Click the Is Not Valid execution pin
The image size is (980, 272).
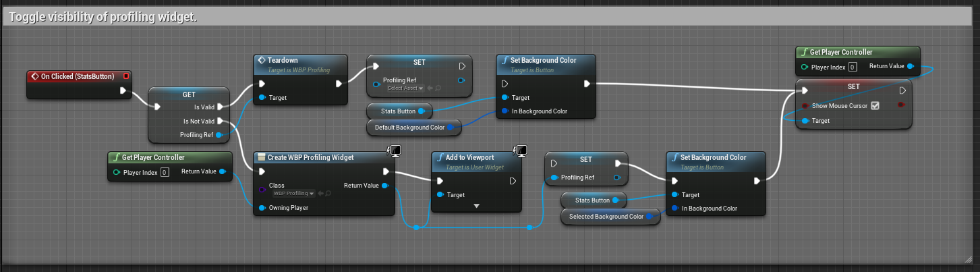coord(221,121)
